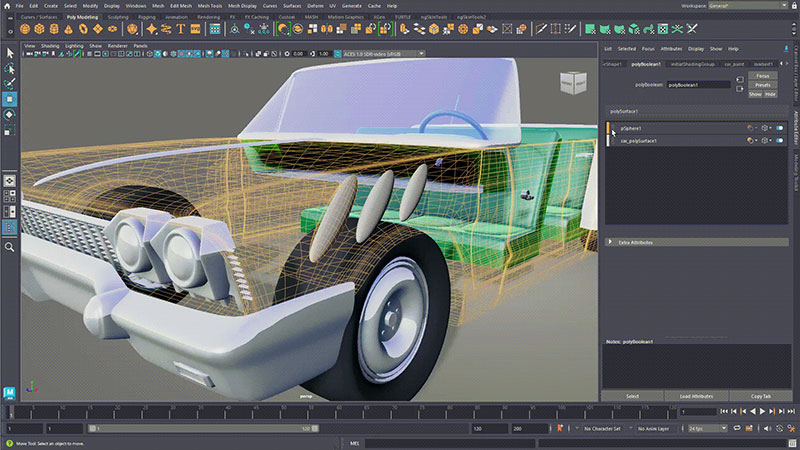This screenshot has width=800, height=450.
Task: Click the teal grid calculator shelf icon
Action: click(x=215, y=29)
